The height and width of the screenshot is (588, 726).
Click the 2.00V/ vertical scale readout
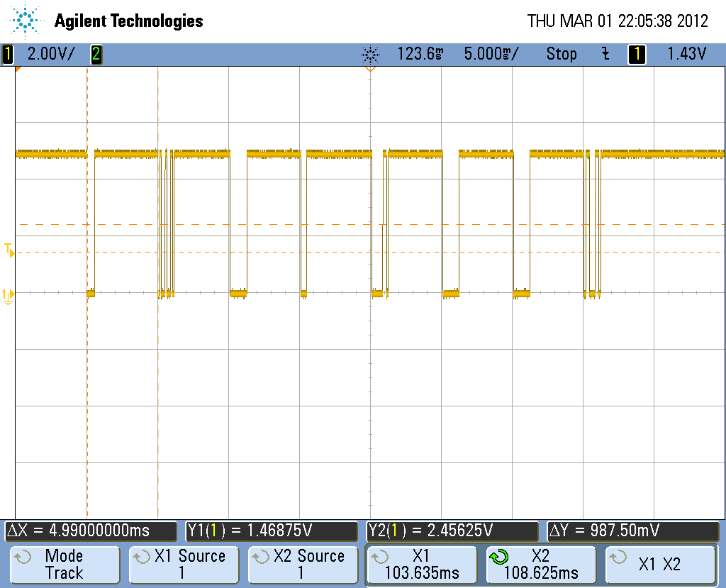coord(50,54)
